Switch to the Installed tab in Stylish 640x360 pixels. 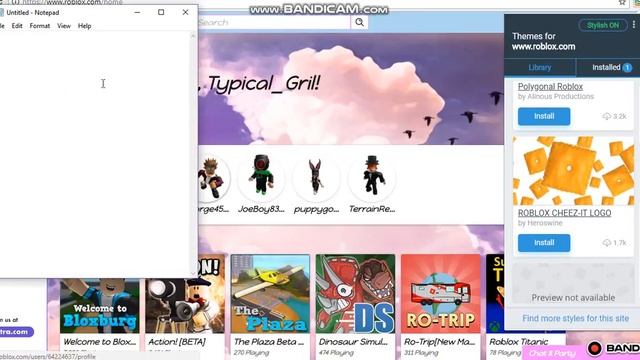tap(608, 68)
